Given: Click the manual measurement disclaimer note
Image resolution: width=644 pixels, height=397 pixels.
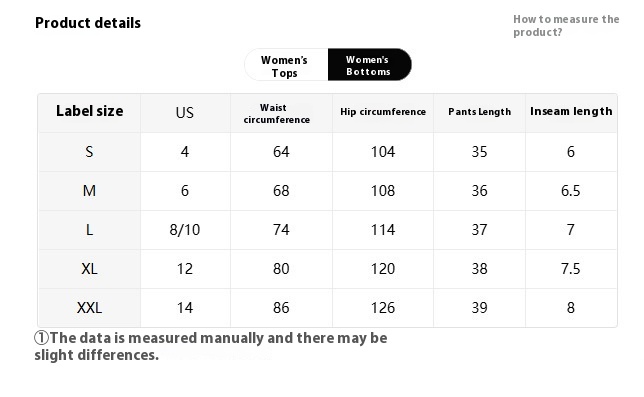Looking at the screenshot, I should (211, 346).
